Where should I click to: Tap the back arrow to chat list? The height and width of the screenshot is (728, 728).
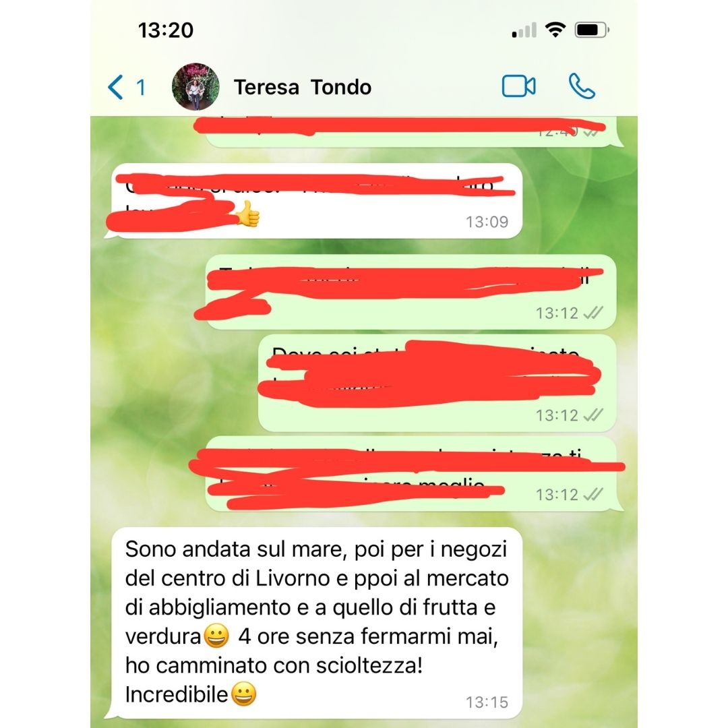click(116, 87)
